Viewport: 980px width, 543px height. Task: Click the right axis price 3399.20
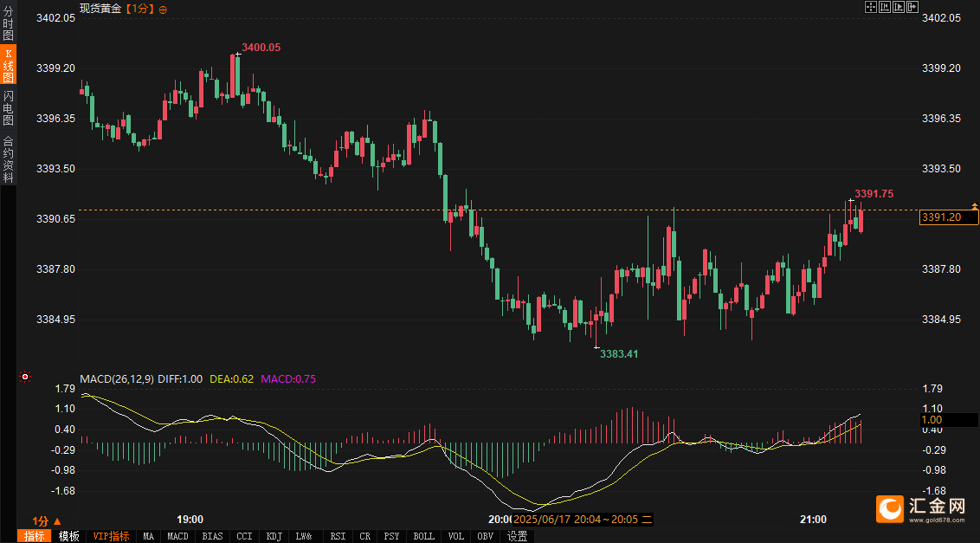[x=941, y=68]
